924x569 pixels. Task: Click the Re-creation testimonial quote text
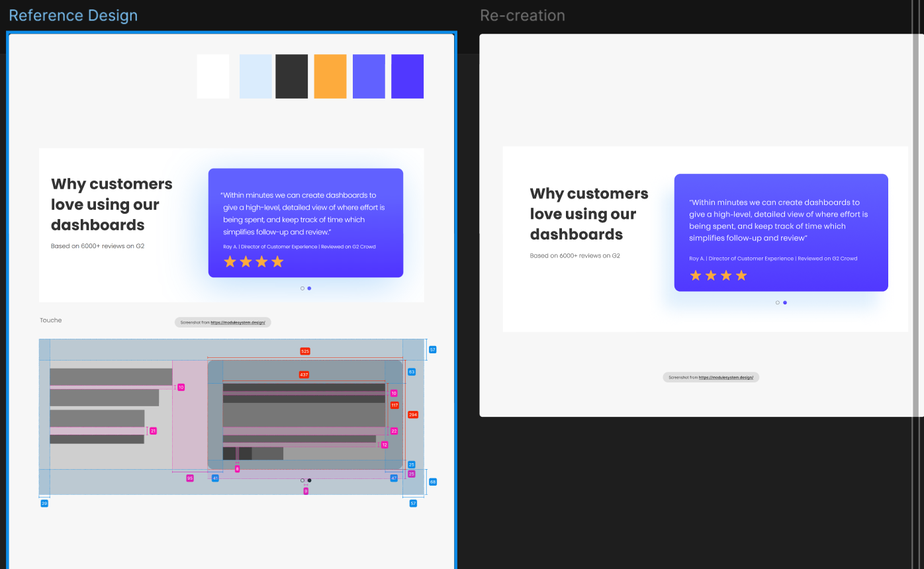[778, 220]
